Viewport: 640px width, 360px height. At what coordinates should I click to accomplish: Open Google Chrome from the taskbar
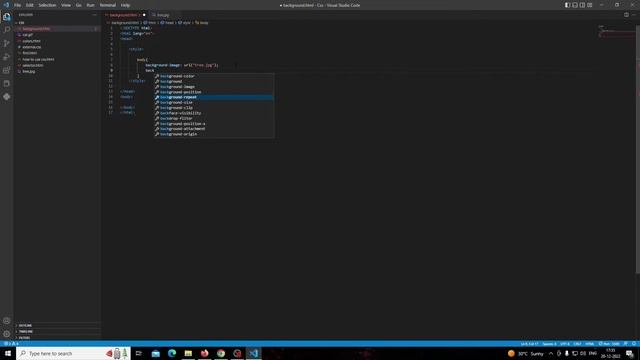coord(221,353)
